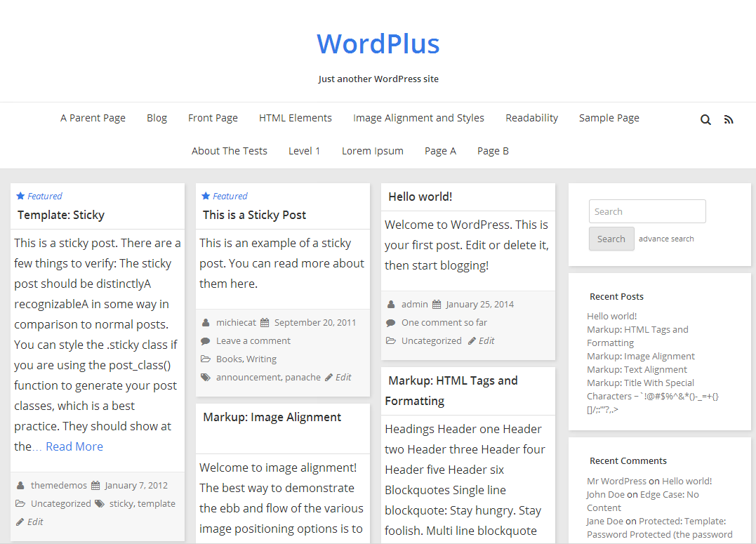Click the comment bubble beside One comment so far
Screen dimensions: 756x544
tap(390, 323)
